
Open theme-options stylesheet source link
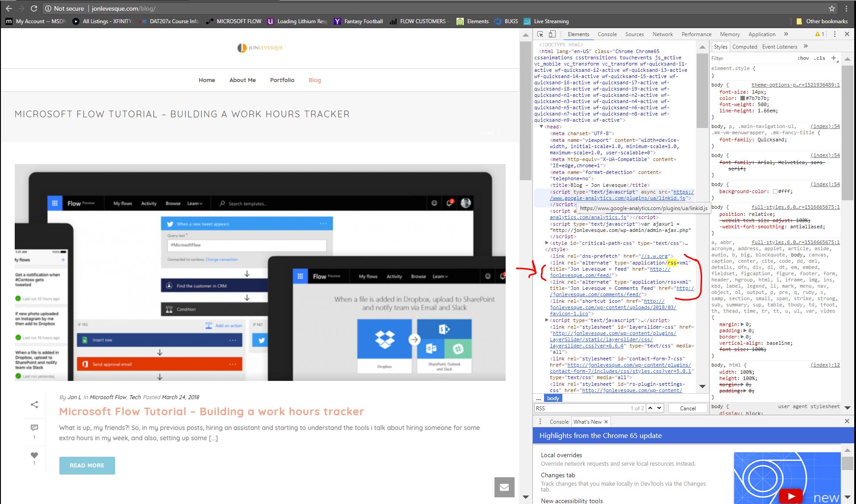tap(795, 85)
